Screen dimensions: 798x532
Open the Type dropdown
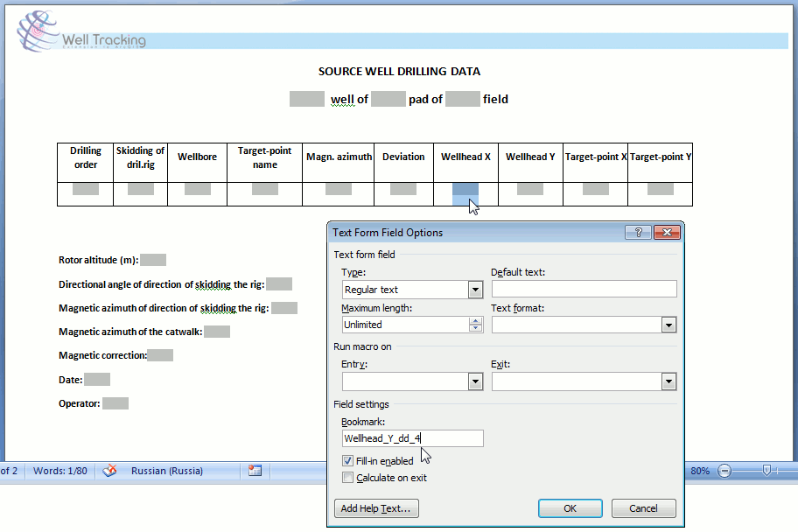[475, 290]
